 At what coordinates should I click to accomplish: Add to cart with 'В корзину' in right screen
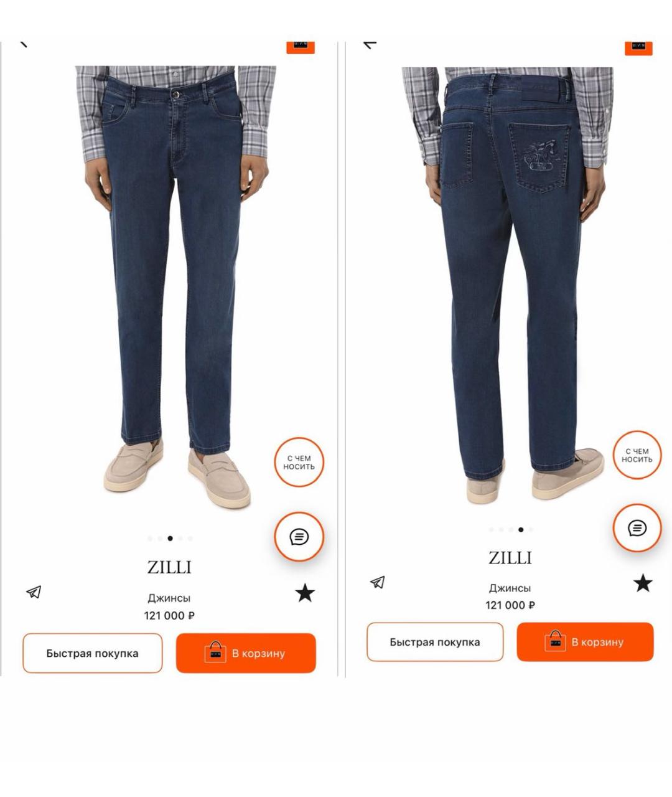tap(585, 642)
